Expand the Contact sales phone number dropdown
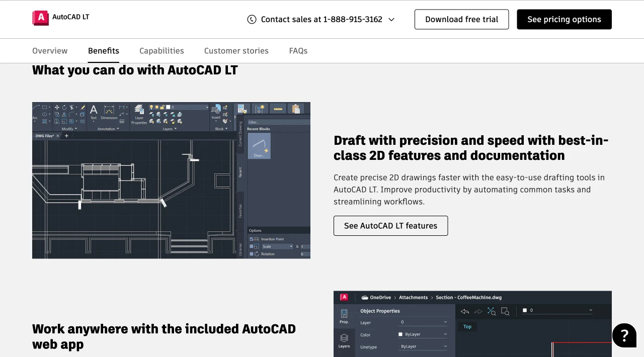 coord(391,19)
